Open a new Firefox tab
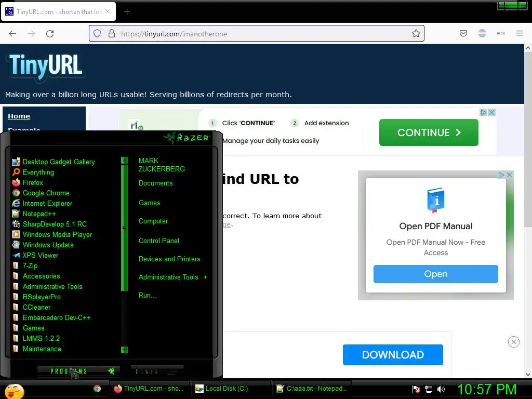 click(x=127, y=12)
